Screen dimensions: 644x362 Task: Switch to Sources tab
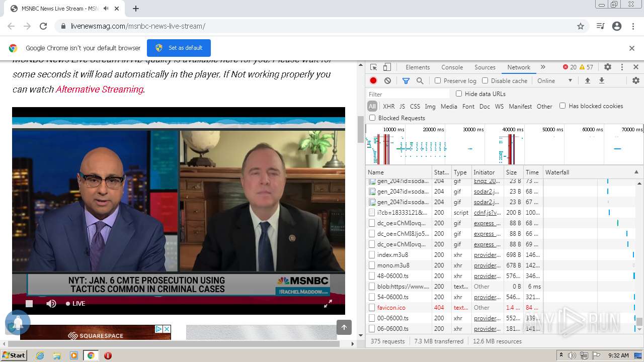coord(485,67)
